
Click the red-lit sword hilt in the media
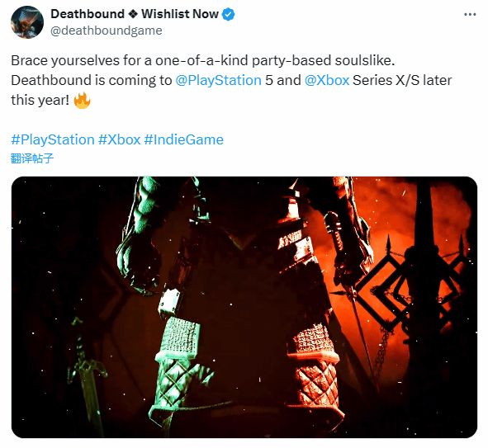coord(315,367)
